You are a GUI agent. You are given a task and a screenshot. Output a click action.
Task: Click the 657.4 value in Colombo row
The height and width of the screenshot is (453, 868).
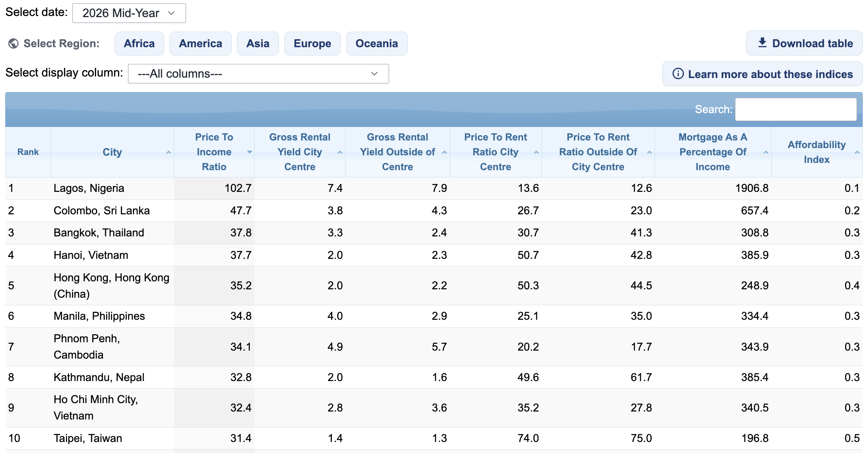(754, 211)
